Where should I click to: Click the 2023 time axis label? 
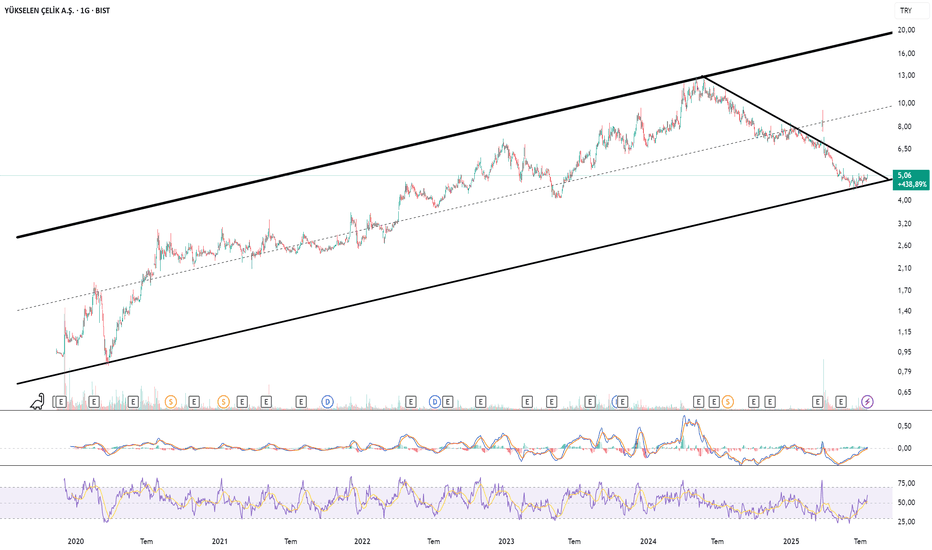point(506,542)
